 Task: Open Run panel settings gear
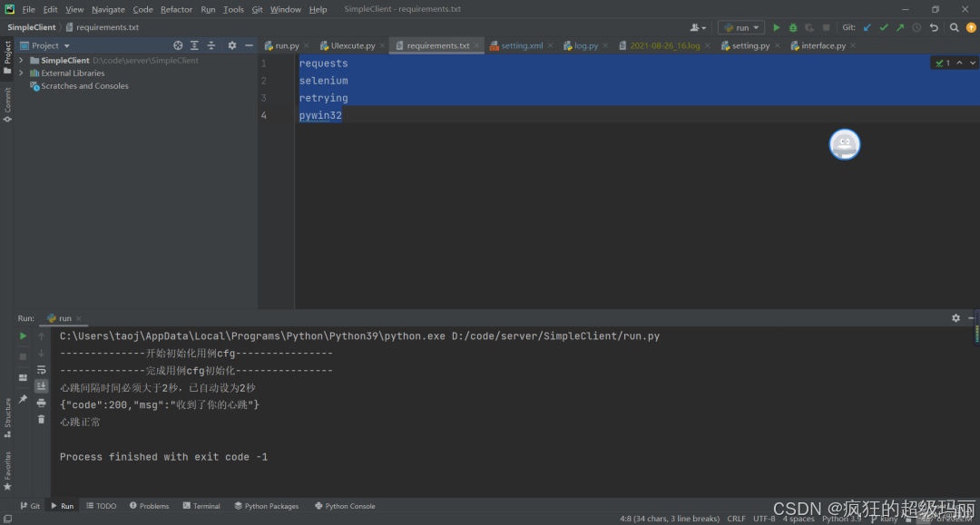click(x=955, y=318)
